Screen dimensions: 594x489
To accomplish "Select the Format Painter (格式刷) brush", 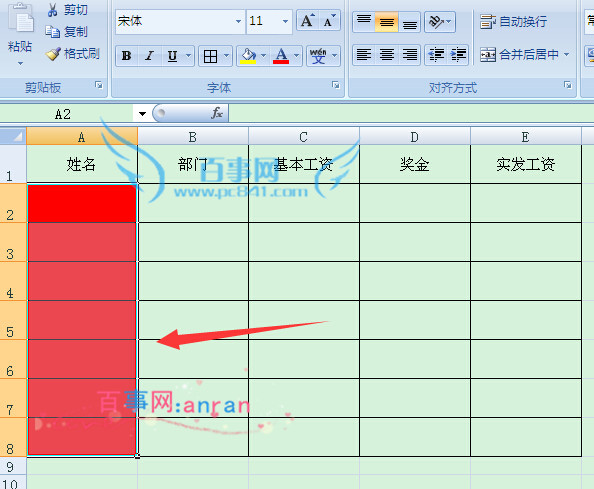I will (53, 54).
